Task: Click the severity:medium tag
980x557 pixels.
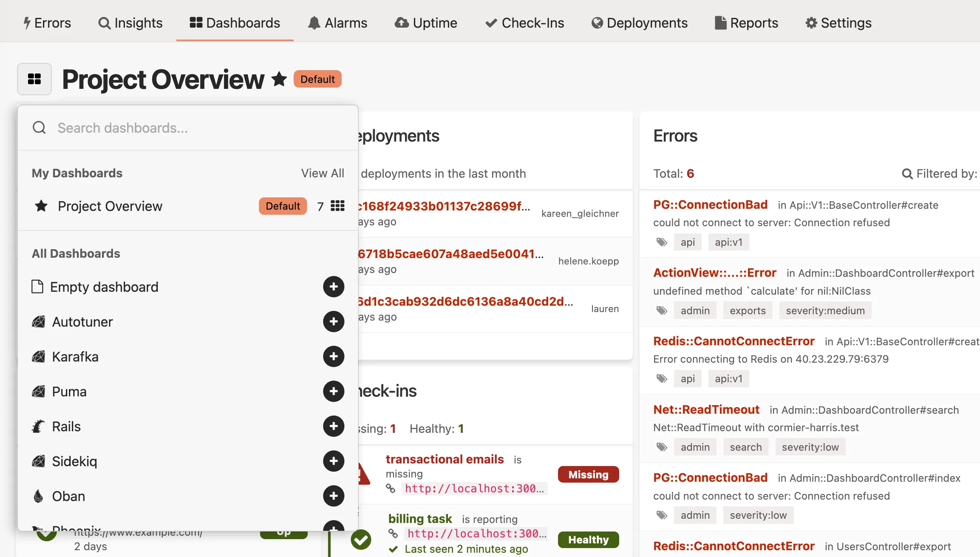Action: tap(825, 311)
